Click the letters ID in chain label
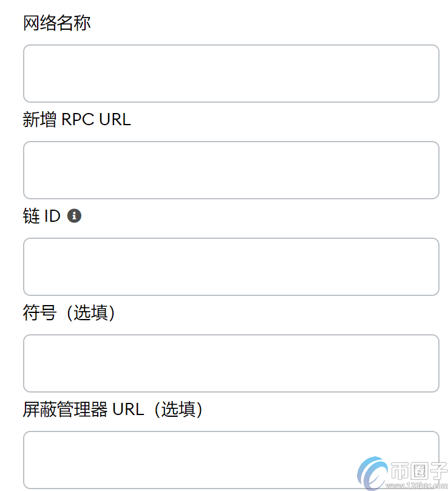Screen dimensions: 448x491 pyautogui.click(x=52, y=216)
